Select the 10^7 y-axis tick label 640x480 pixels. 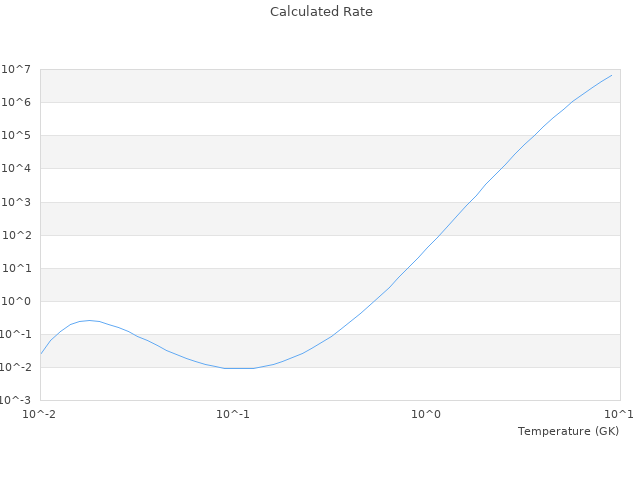click(19, 69)
